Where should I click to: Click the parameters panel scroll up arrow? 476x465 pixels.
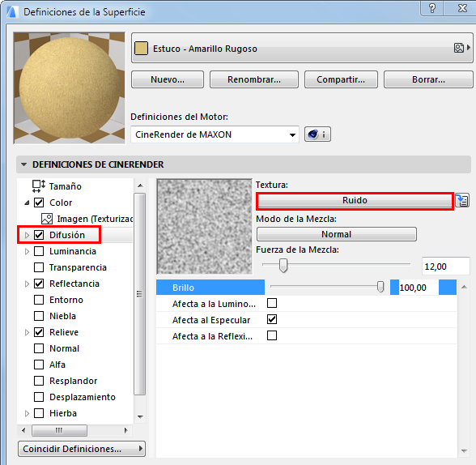click(x=464, y=287)
